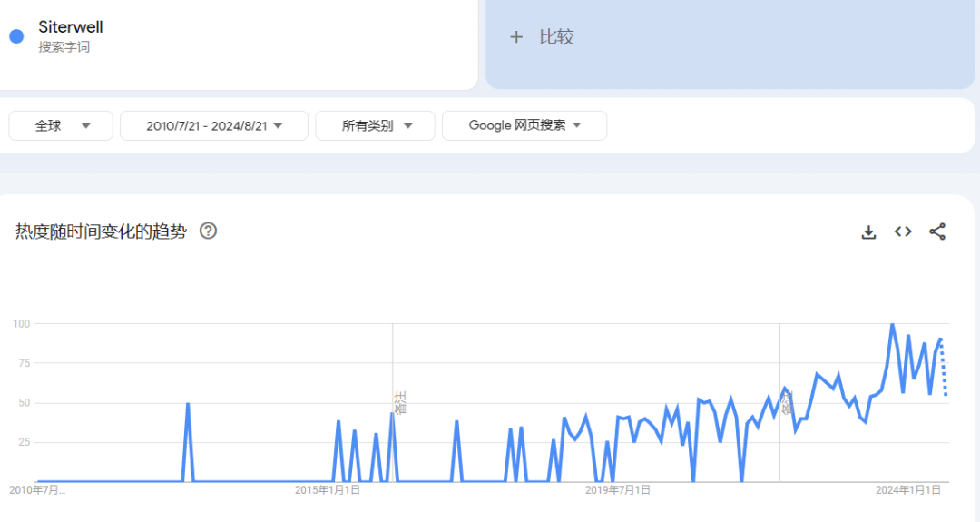The width and height of the screenshot is (980, 522).
Task: Expand the 全球 region dropdown
Action: tap(61, 126)
